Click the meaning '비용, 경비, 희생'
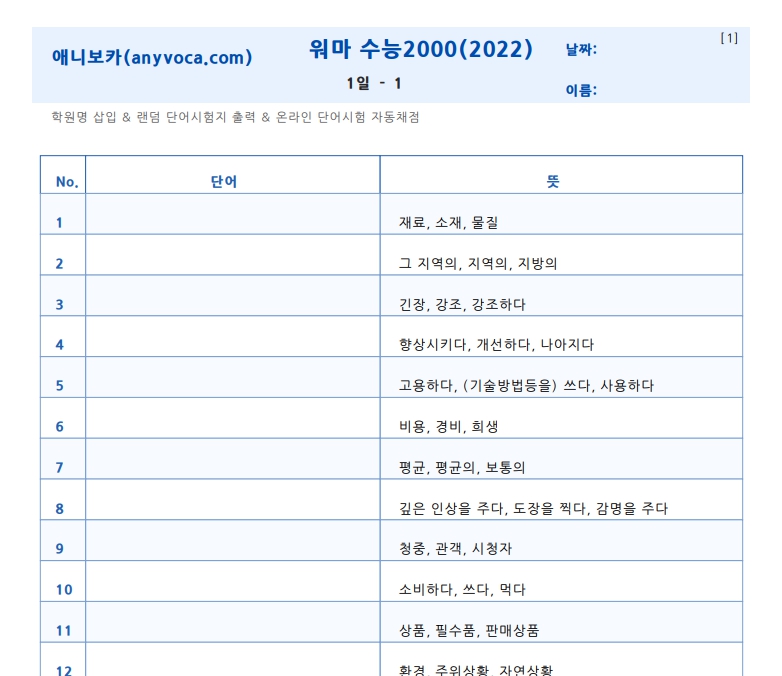Viewport: 782px width, 676px height. point(448,427)
